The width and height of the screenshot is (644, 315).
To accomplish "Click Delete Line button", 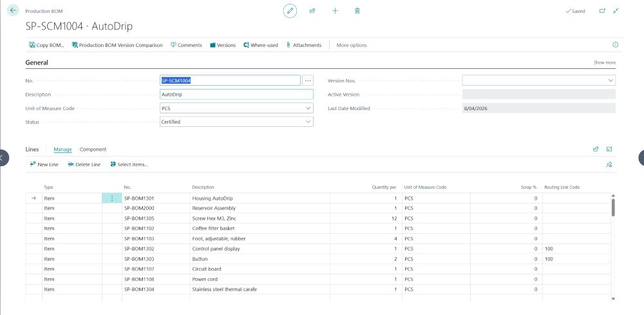I will pos(84,164).
